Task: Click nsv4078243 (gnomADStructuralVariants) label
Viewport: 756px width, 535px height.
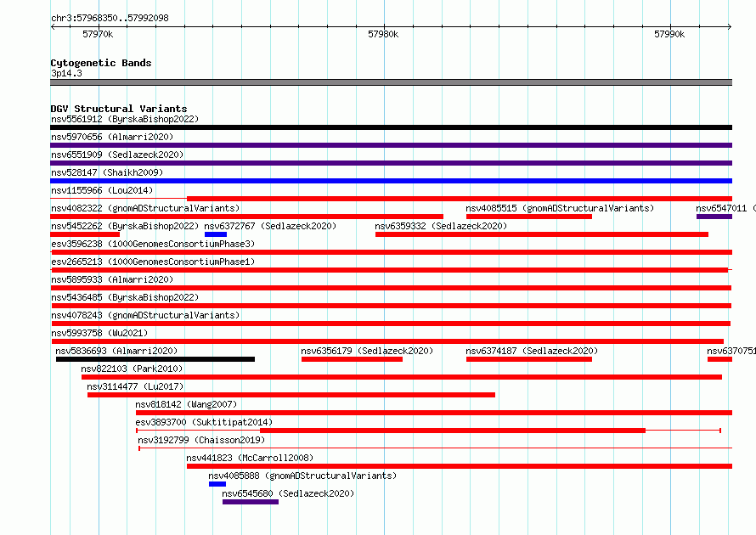Action: pyautogui.click(x=145, y=315)
